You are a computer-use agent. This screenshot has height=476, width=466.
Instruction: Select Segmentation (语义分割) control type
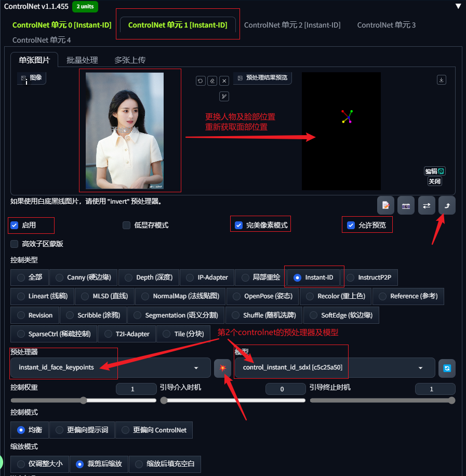tap(176, 315)
